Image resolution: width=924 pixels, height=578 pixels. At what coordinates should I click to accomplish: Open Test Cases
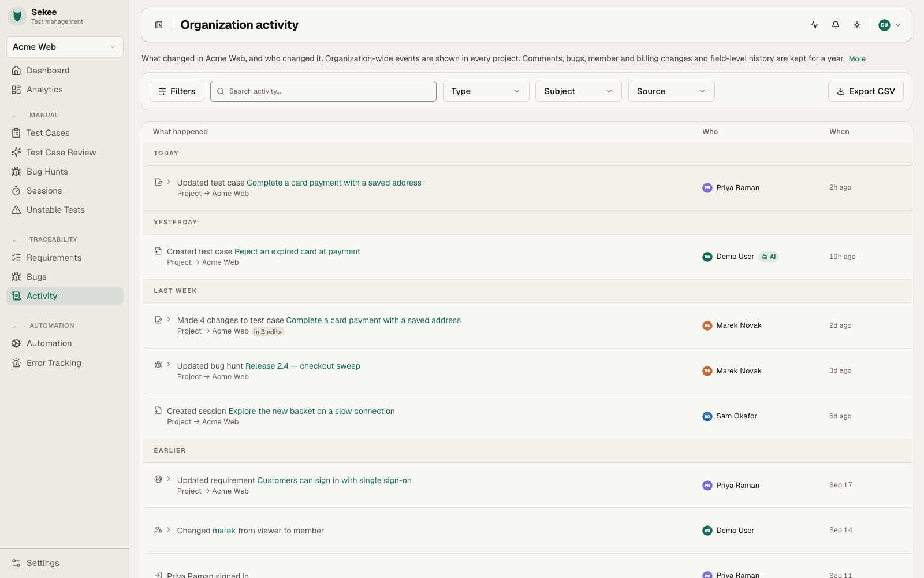pyautogui.click(x=65, y=133)
